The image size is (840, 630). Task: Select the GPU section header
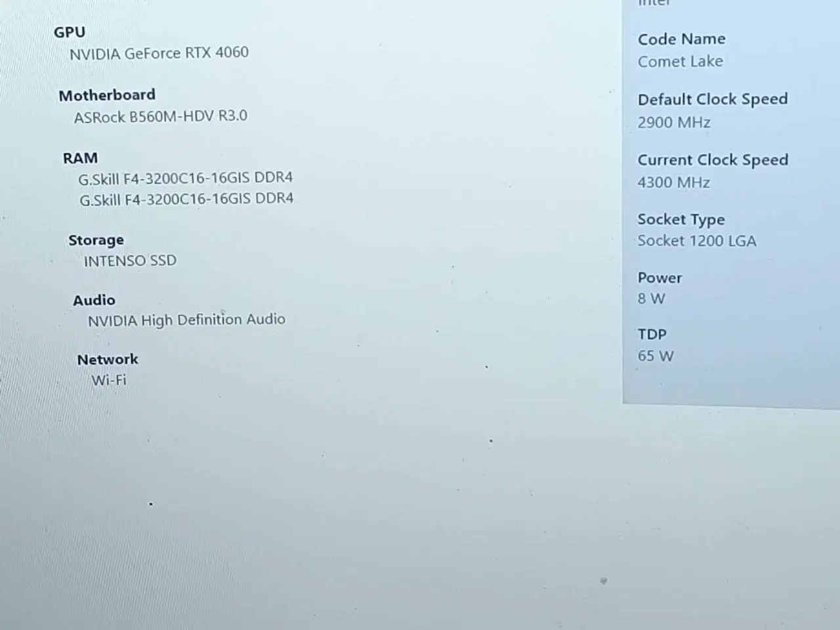click(70, 32)
